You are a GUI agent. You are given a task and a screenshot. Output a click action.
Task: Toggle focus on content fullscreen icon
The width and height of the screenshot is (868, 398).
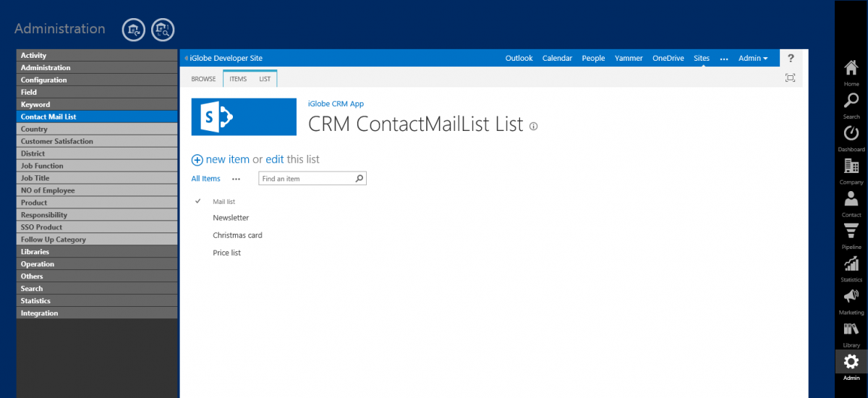(790, 78)
